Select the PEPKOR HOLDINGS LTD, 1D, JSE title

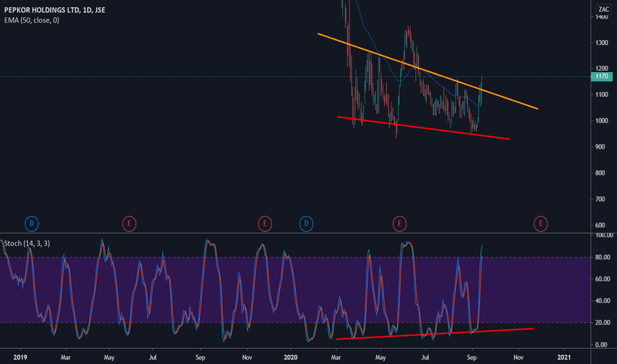(55, 10)
